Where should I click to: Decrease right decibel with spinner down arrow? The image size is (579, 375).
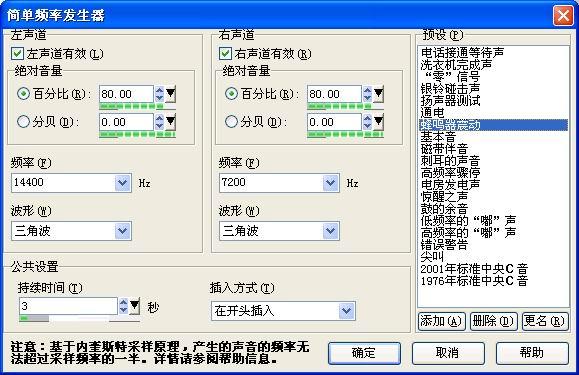click(x=367, y=126)
